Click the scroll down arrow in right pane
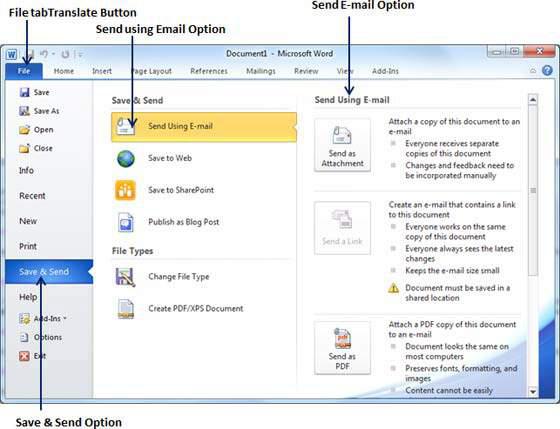 tap(533, 392)
